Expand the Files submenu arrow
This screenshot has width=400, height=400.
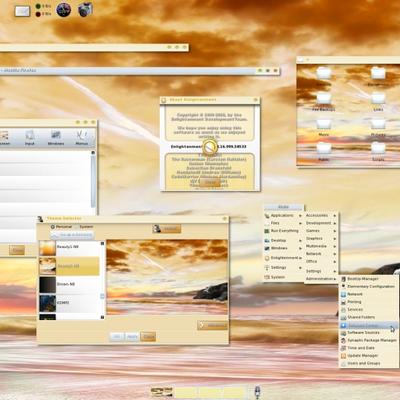(x=300, y=223)
